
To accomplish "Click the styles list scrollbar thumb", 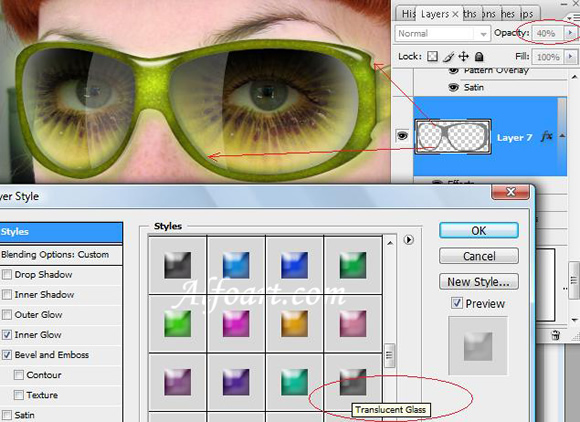I will point(390,355).
